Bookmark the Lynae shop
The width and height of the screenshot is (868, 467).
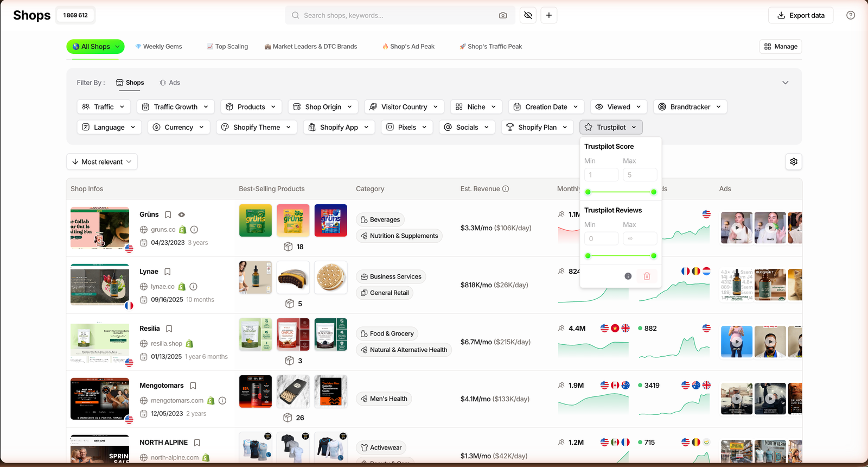click(168, 272)
